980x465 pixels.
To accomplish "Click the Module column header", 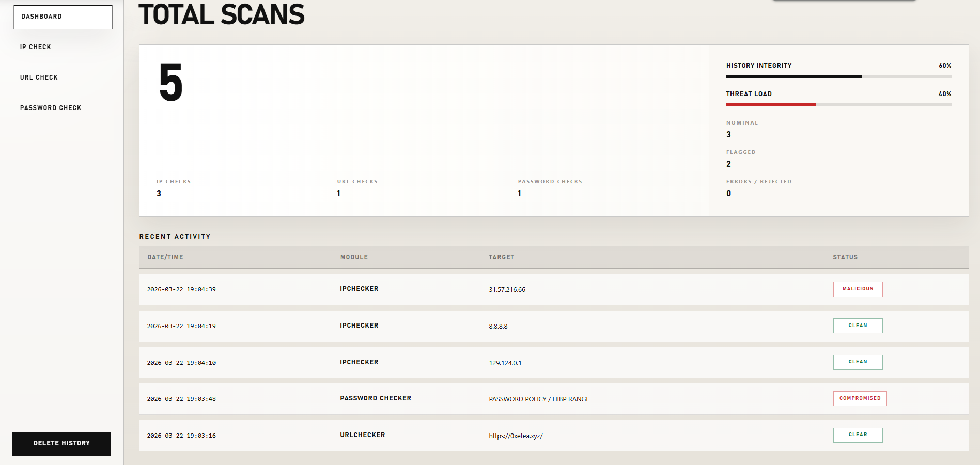I will pyautogui.click(x=354, y=257).
